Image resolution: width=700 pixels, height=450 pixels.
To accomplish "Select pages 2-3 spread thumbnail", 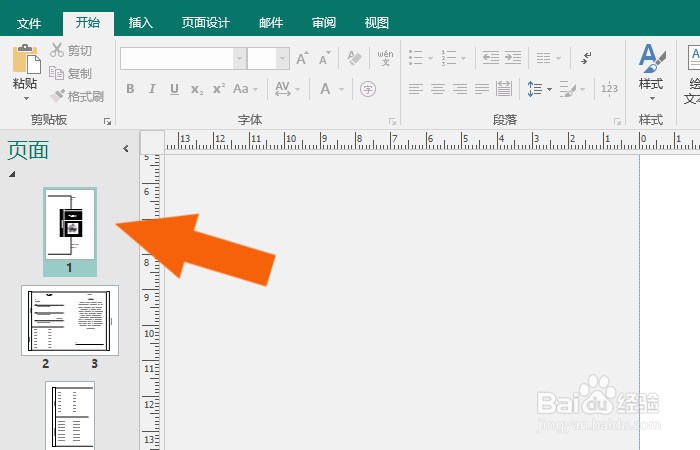I will pos(70,321).
